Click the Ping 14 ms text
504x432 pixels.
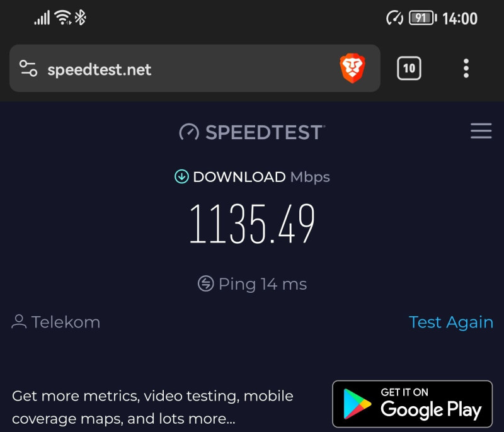tap(263, 284)
